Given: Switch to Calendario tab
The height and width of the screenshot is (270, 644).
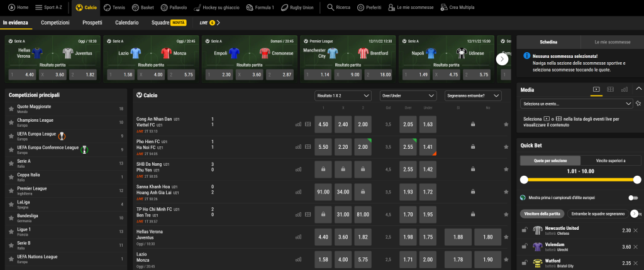Looking at the screenshot, I should tap(127, 23).
